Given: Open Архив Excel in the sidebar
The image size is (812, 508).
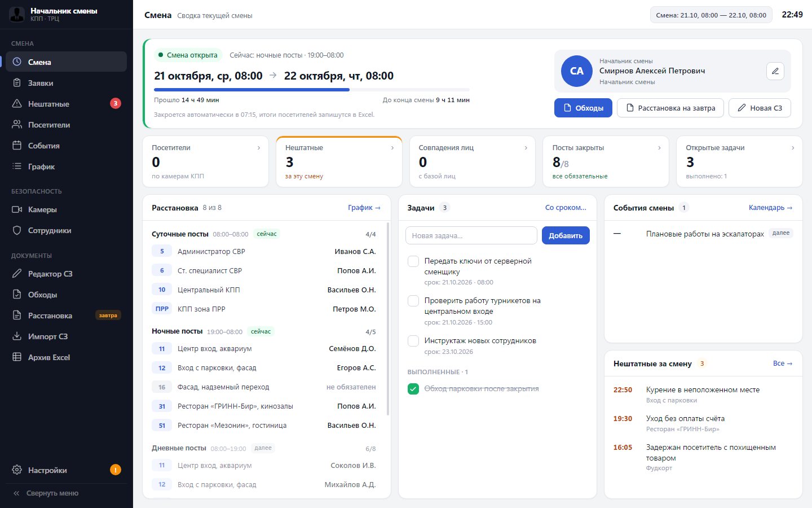Looking at the screenshot, I should pos(67,357).
